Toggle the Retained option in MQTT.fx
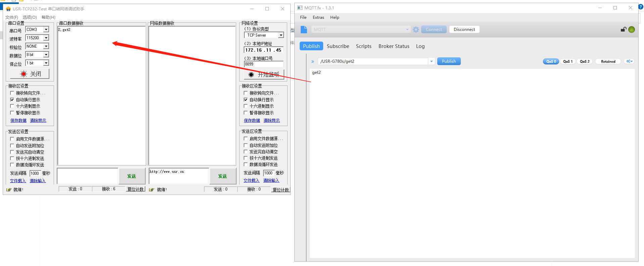Screen dimensions: 644x266 608,61
